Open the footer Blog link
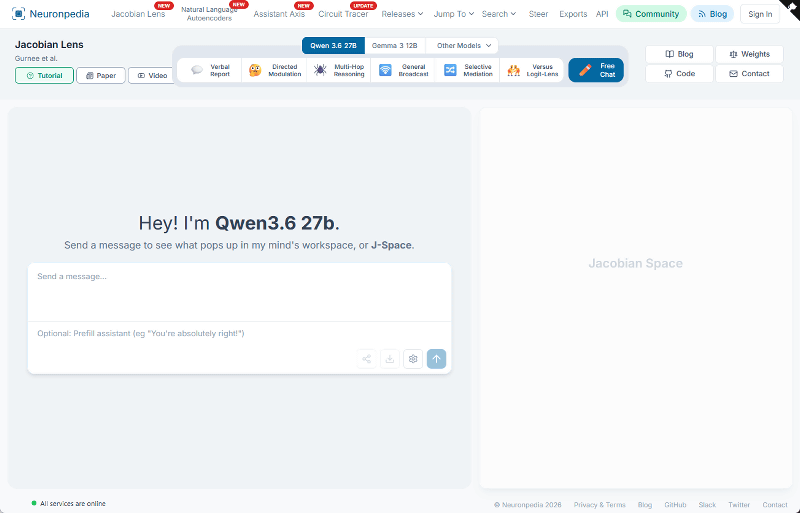The width and height of the screenshot is (800, 513). [x=645, y=504]
